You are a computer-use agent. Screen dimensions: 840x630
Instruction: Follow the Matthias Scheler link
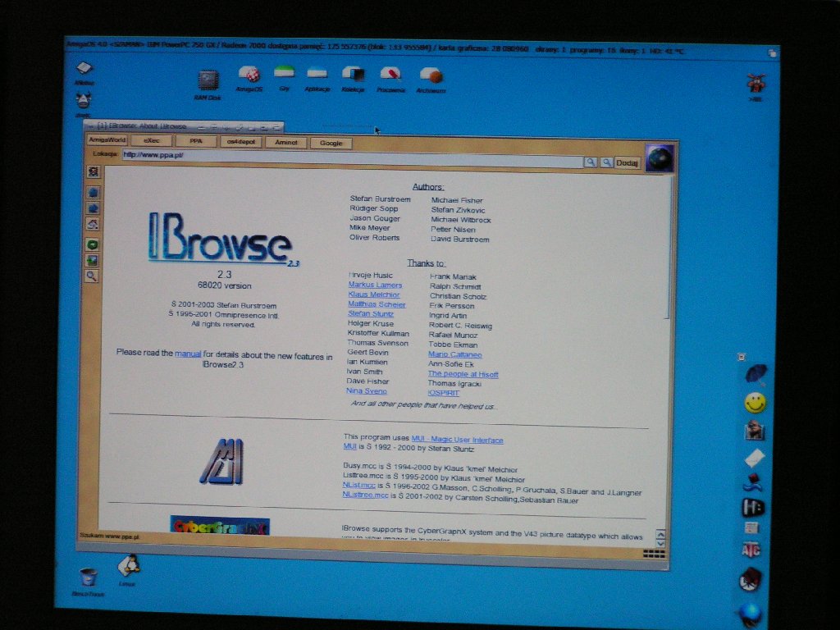[377, 304]
